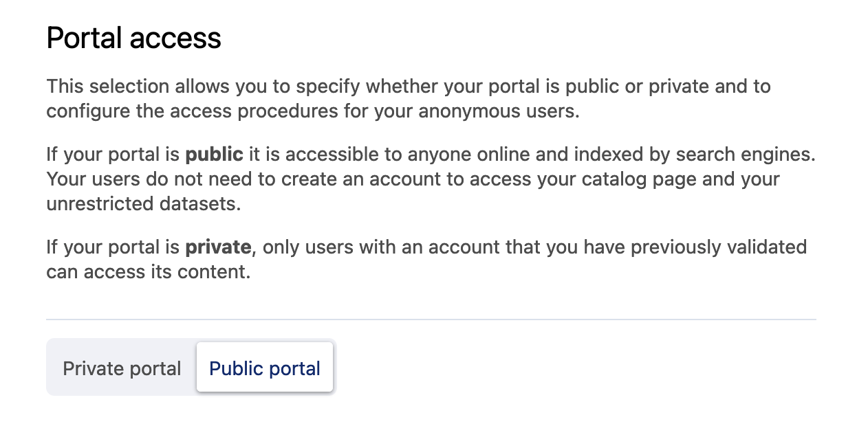Click the 'unrestricted datasets' text
This screenshot has height=426, width=868.
(143, 204)
